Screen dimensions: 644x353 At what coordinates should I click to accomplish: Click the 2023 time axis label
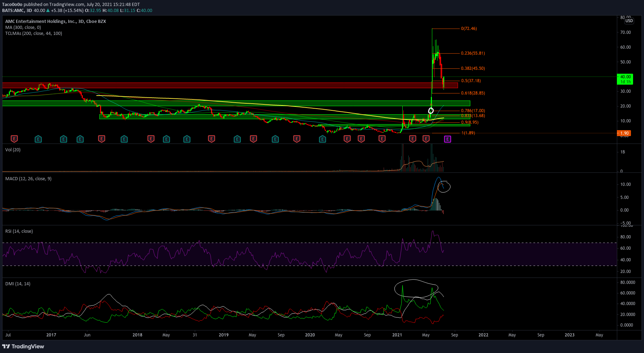570,335
